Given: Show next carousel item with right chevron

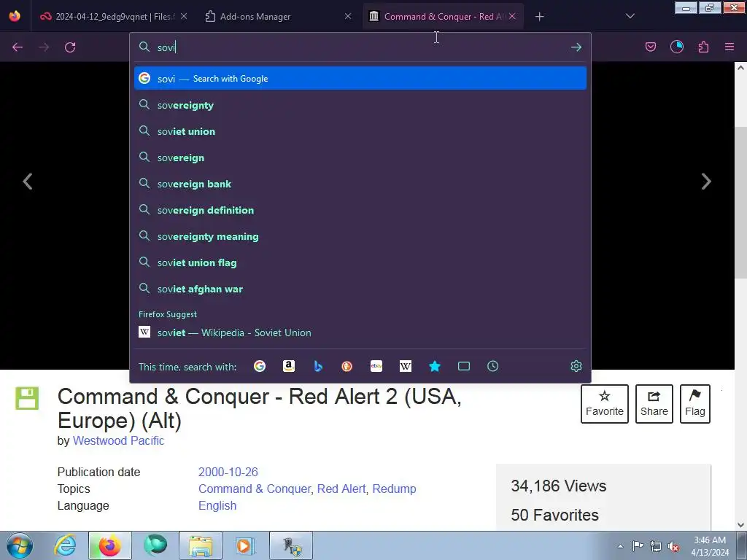Looking at the screenshot, I should point(706,182).
